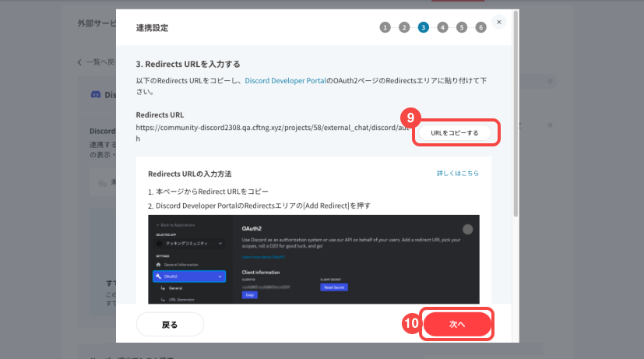Jump to step 5 in the progress indicator
The height and width of the screenshot is (359, 644).
[462, 27]
